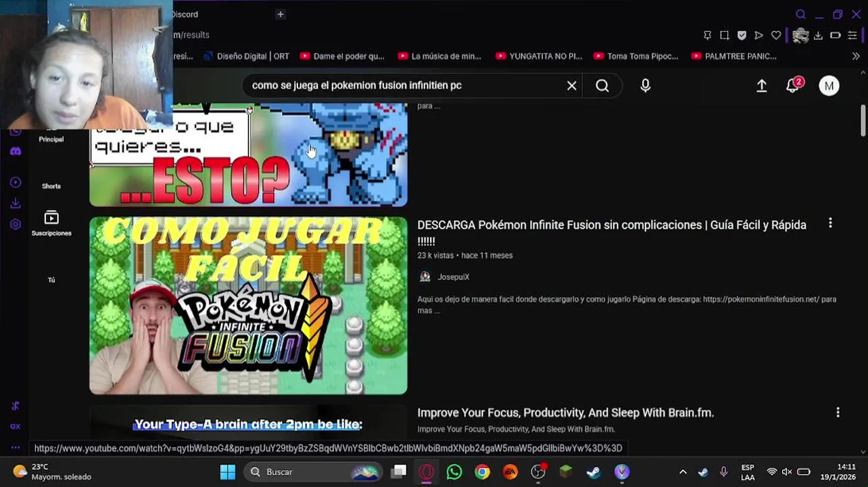Screen dimensions: 868x487
Task: Open the Toma Toma Pipoc... bookmark
Action: [635, 56]
